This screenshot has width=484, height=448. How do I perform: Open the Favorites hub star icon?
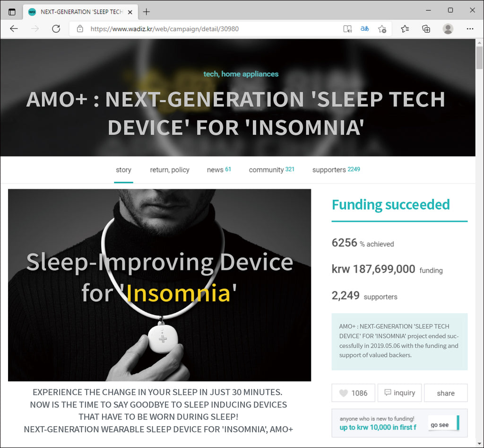click(404, 29)
